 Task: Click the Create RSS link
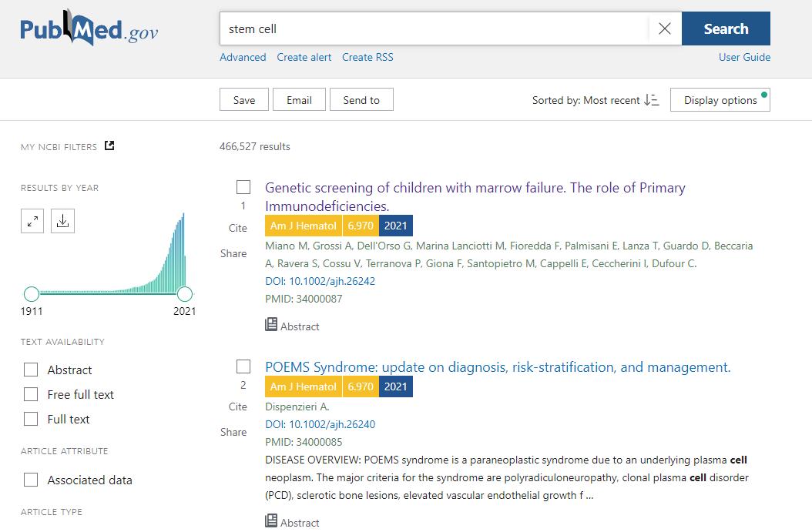click(x=367, y=57)
